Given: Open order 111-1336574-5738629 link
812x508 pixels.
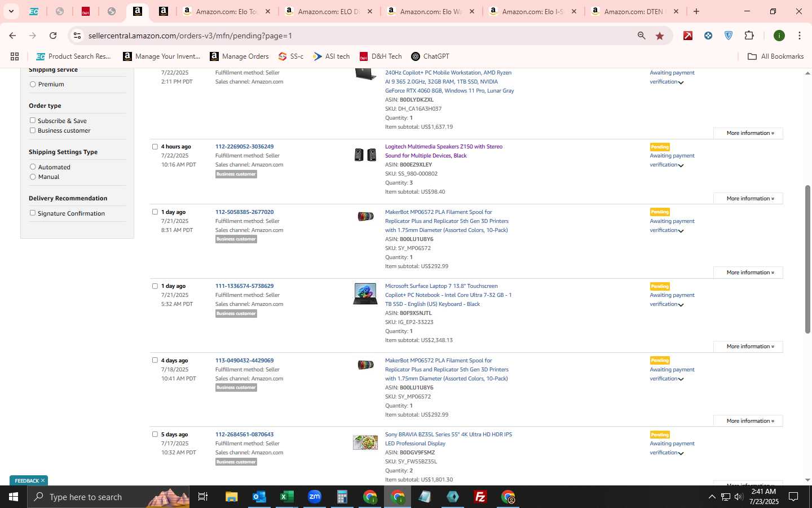Looking at the screenshot, I should click(244, 286).
